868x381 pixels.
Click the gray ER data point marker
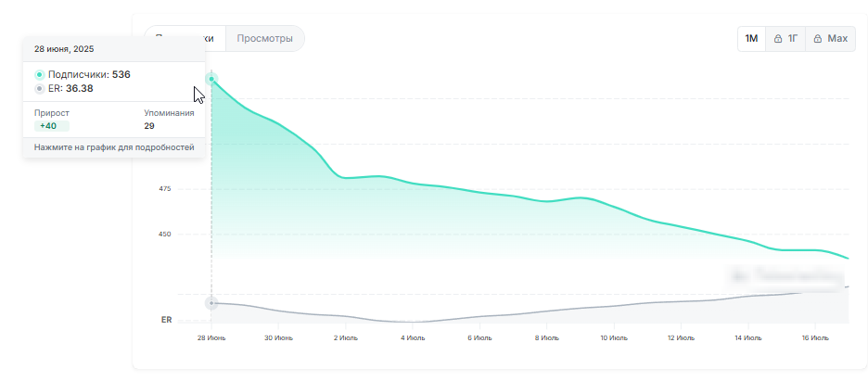pyautogui.click(x=211, y=303)
